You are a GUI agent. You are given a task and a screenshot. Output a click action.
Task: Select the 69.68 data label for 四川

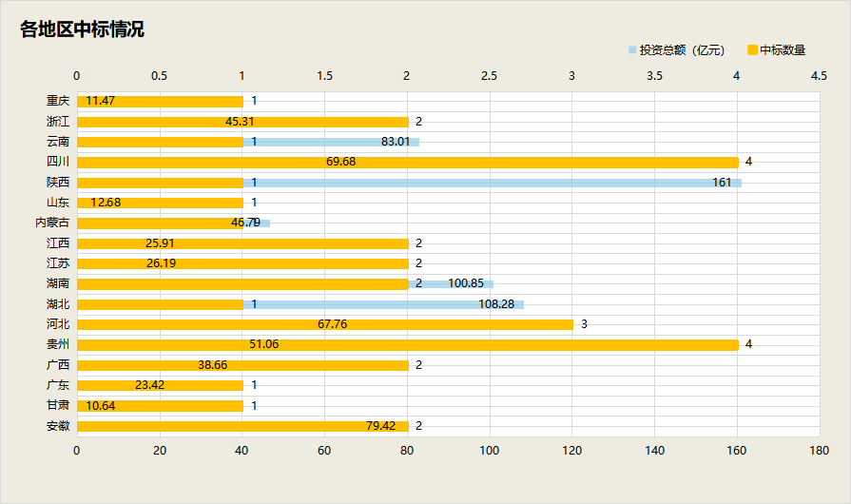[x=340, y=162]
